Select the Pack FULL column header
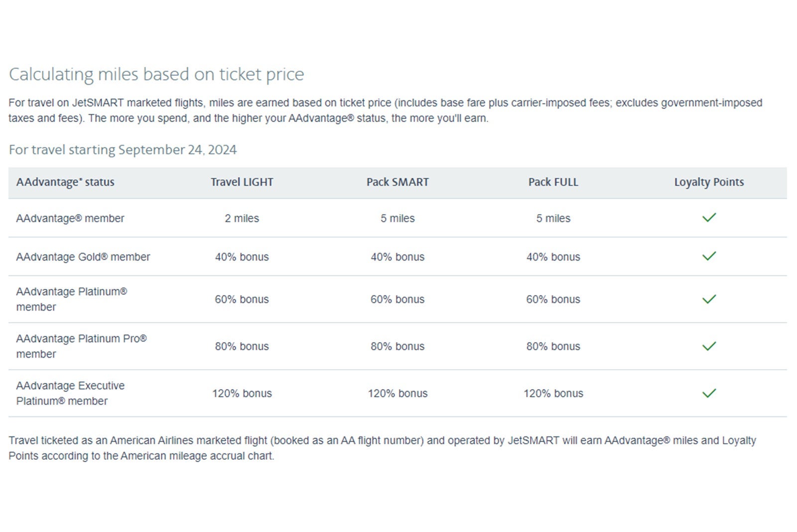 tap(553, 182)
